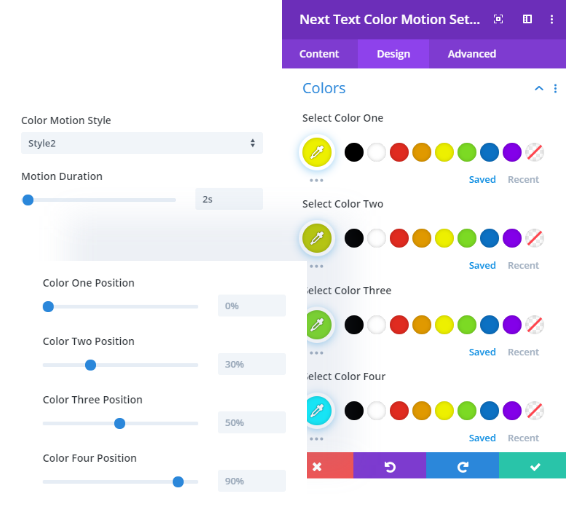Open the three-dot menu in the purple header
The image size is (566, 510).
click(552, 19)
